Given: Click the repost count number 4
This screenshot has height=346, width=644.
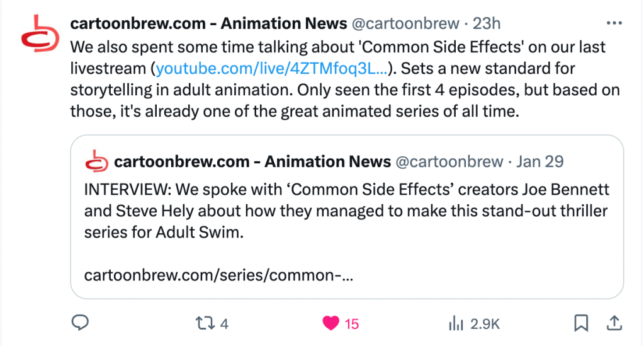Looking at the screenshot, I should 223,324.
